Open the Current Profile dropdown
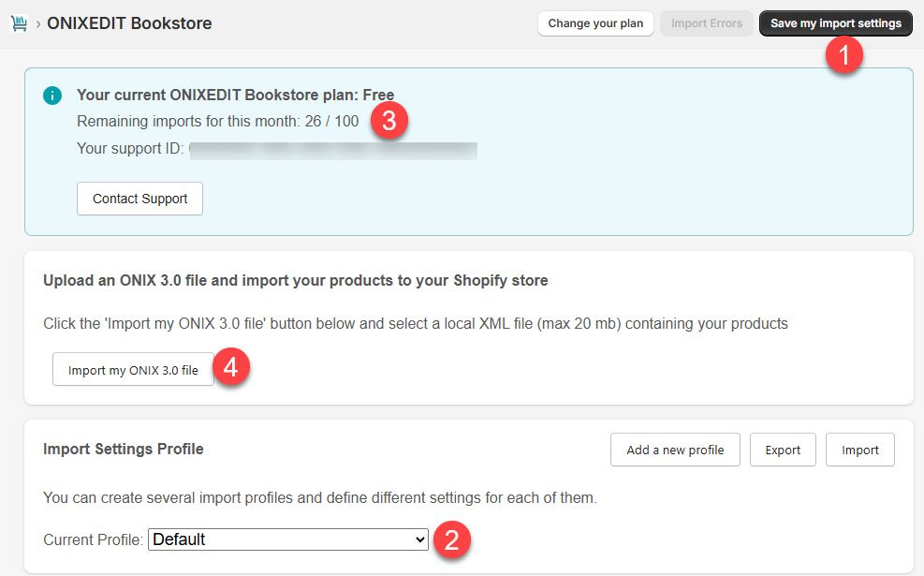 coord(288,539)
